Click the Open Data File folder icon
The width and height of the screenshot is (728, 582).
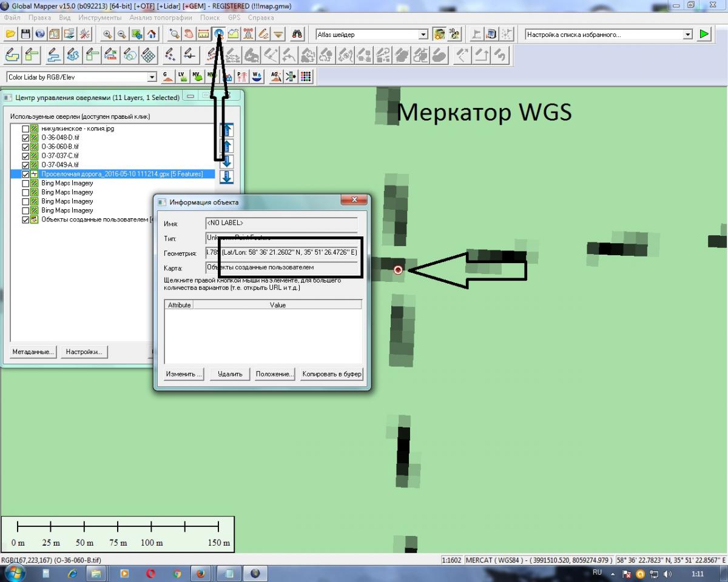(x=10, y=35)
